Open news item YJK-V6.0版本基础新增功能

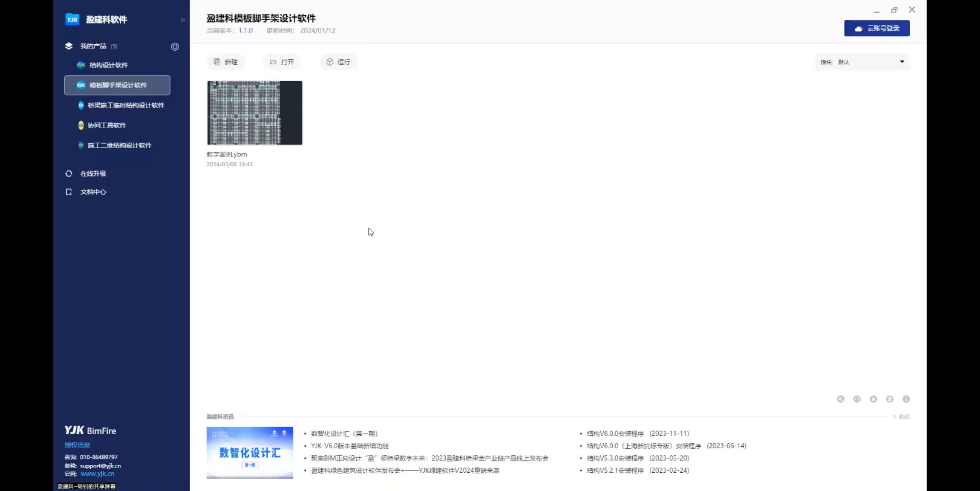coord(350,446)
